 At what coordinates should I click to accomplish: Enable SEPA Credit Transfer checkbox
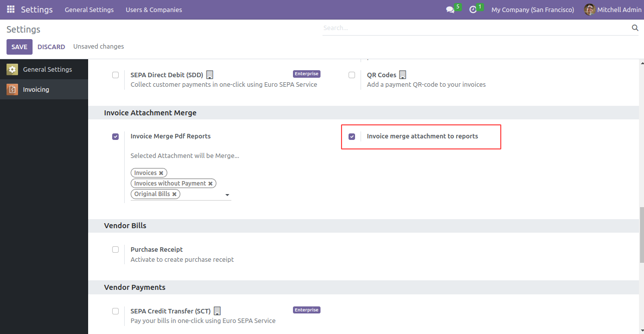(116, 311)
